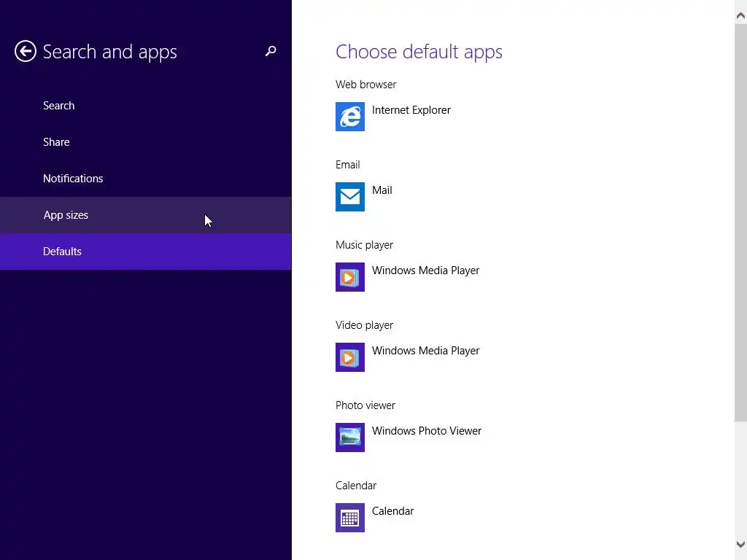The width and height of the screenshot is (747, 560).
Task: Click the vertical scrollbar thumb
Action: click(740, 222)
